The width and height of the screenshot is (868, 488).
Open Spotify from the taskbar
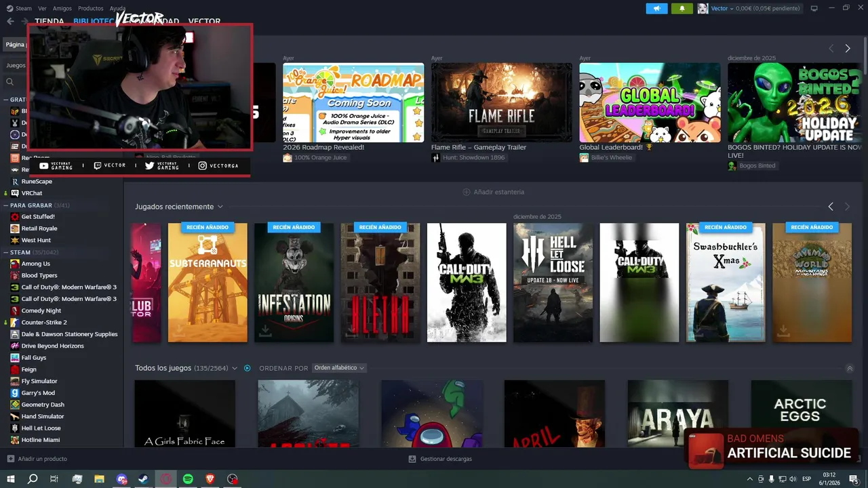point(188,479)
